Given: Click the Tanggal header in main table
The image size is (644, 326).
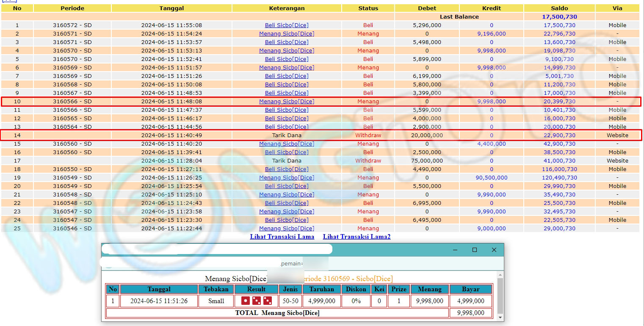Looking at the screenshot, I should coord(171,8).
